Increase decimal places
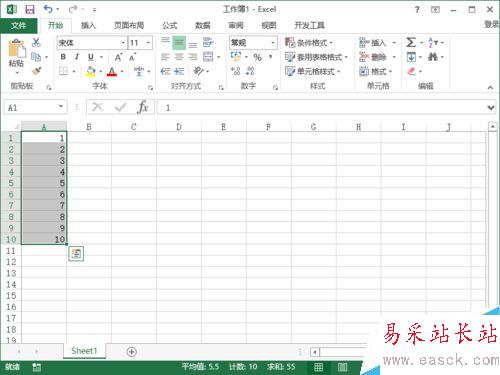 pyautogui.click(x=236, y=71)
